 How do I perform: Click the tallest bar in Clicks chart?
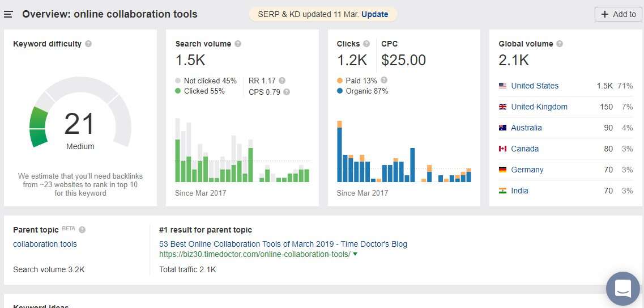(339, 152)
